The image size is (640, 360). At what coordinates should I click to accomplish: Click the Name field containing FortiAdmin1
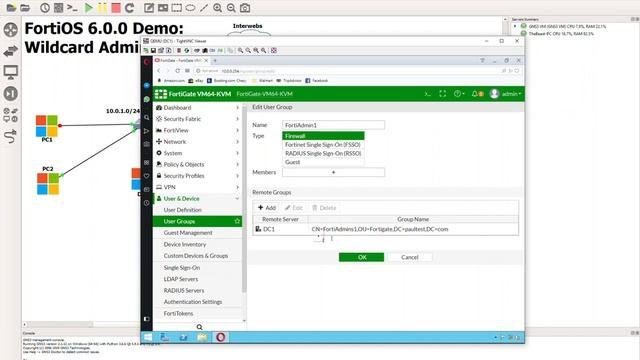coord(333,125)
